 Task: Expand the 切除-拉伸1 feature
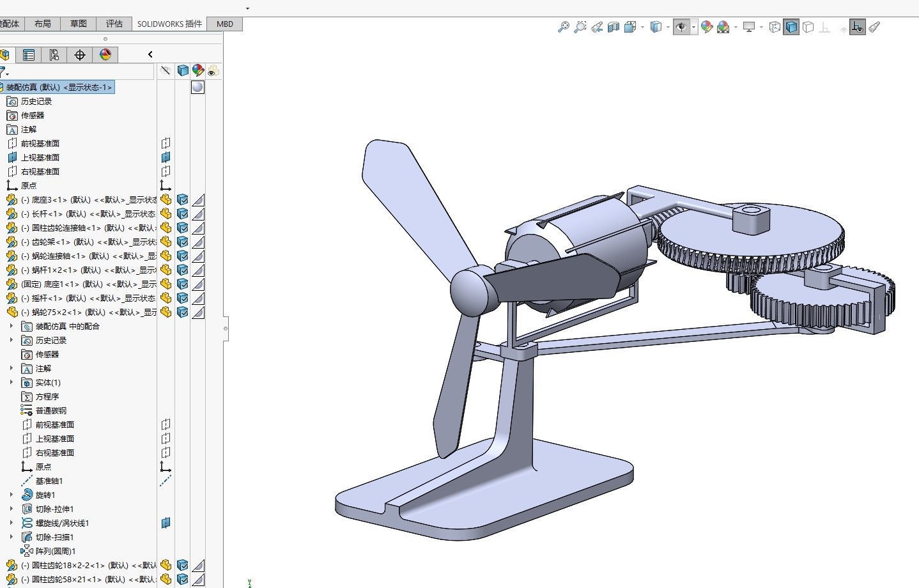11,509
